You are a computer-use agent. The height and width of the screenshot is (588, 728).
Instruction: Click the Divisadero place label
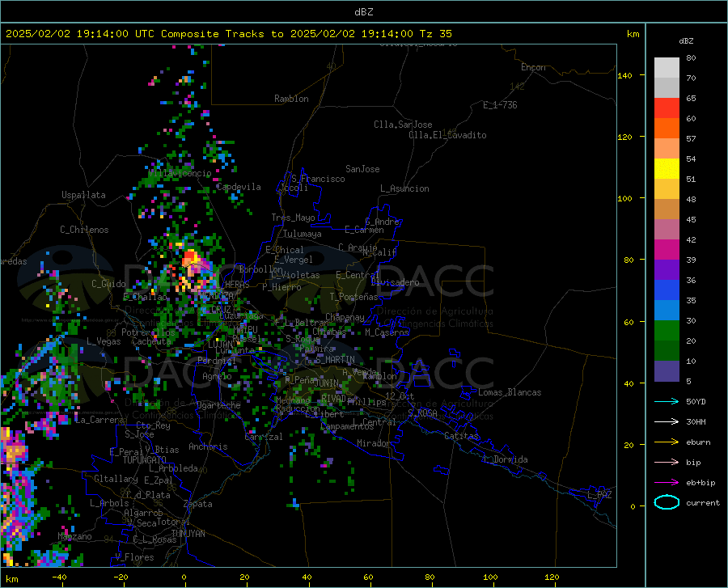395,282
